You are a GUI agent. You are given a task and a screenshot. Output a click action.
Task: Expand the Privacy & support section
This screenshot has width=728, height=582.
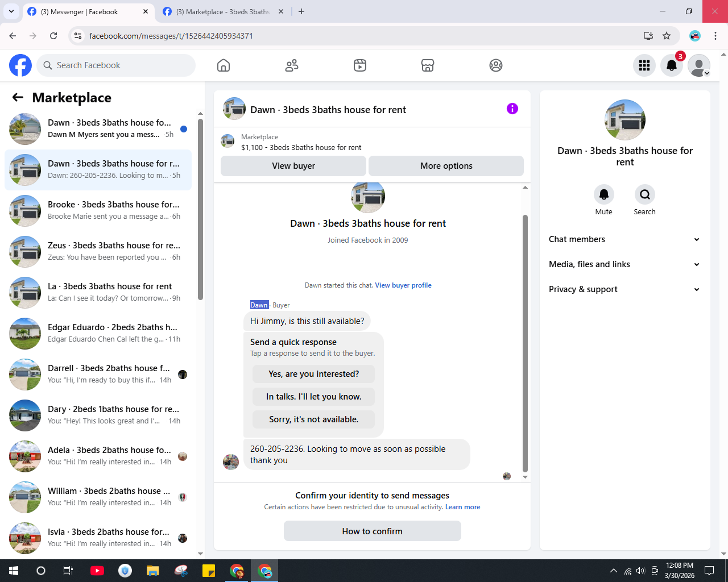(x=624, y=289)
